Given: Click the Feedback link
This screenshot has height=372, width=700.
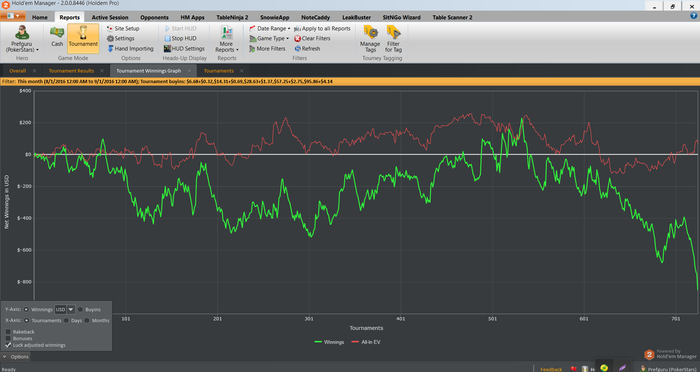Looking at the screenshot, I should point(551,369).
